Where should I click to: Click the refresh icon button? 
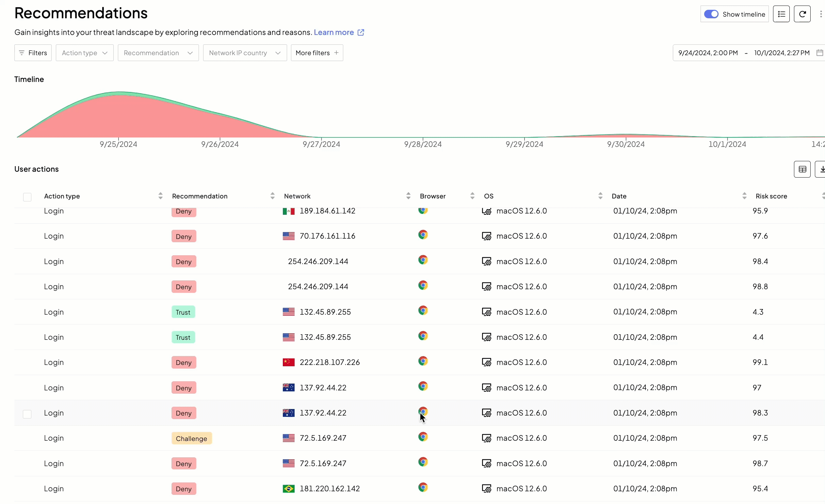point(802,14)
